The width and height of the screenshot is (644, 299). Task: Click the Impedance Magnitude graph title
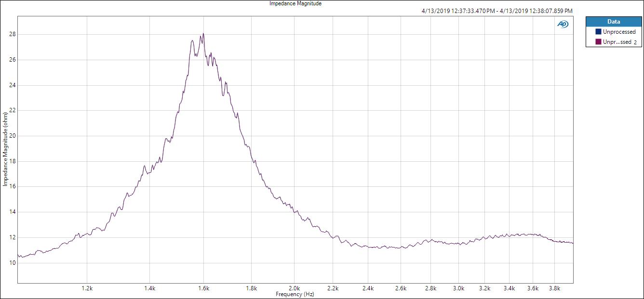295,3
